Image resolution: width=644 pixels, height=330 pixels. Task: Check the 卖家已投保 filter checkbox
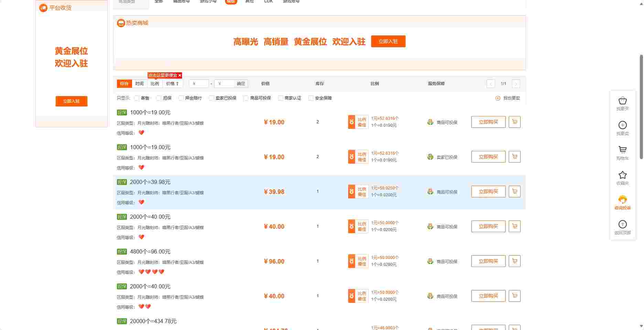(x=211, y=98)
